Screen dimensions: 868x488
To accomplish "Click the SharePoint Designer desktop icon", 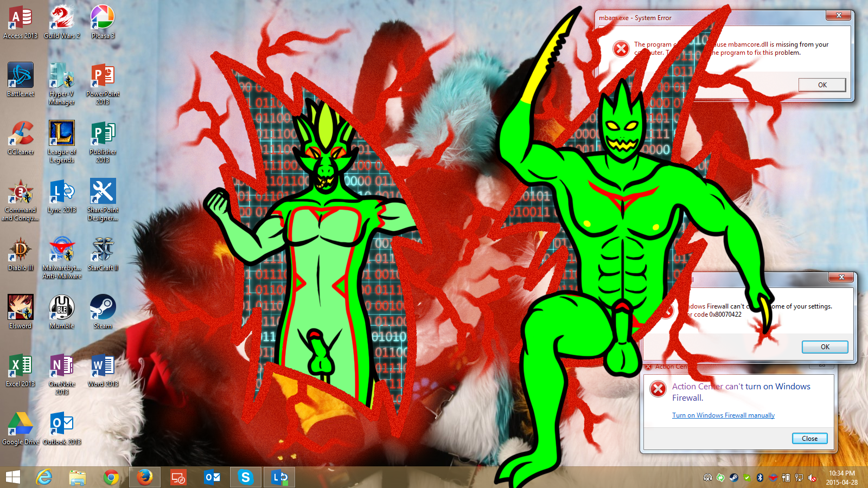I will tap(103, 200).
